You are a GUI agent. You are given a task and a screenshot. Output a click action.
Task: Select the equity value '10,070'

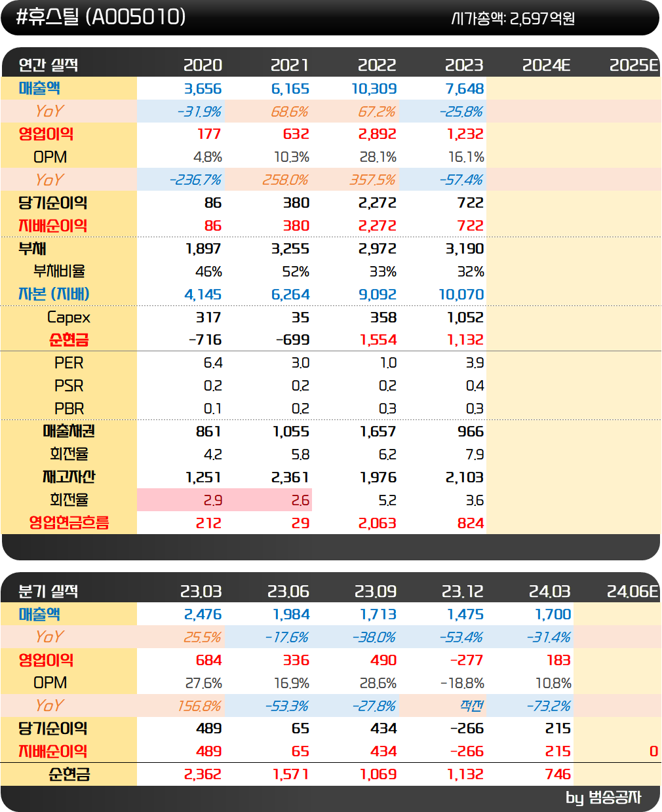pyautogui.click(x=461, y=294)
